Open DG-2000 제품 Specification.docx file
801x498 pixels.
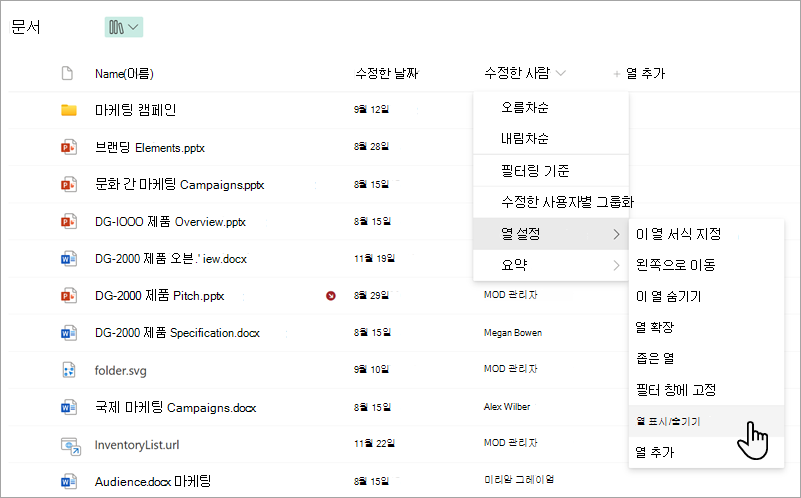[177, 333]
